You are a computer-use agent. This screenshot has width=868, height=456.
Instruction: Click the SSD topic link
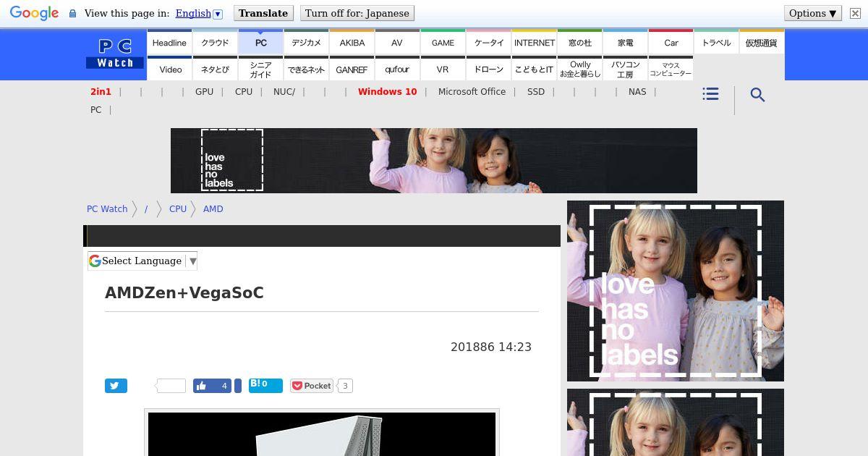(536, 92)
